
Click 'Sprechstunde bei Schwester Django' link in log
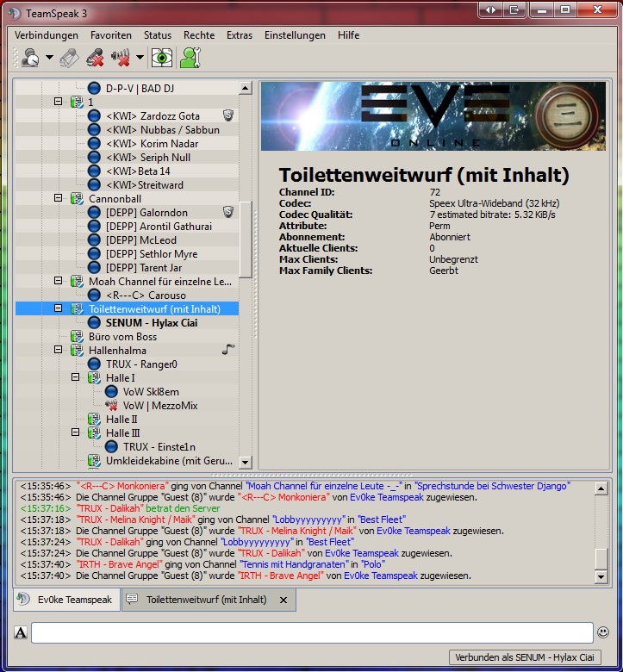click(493, 486)
